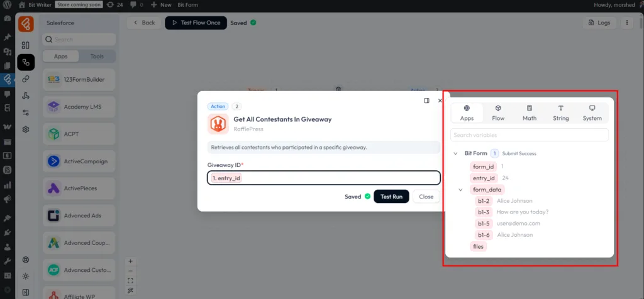Select the b1-3 variable

484,212
